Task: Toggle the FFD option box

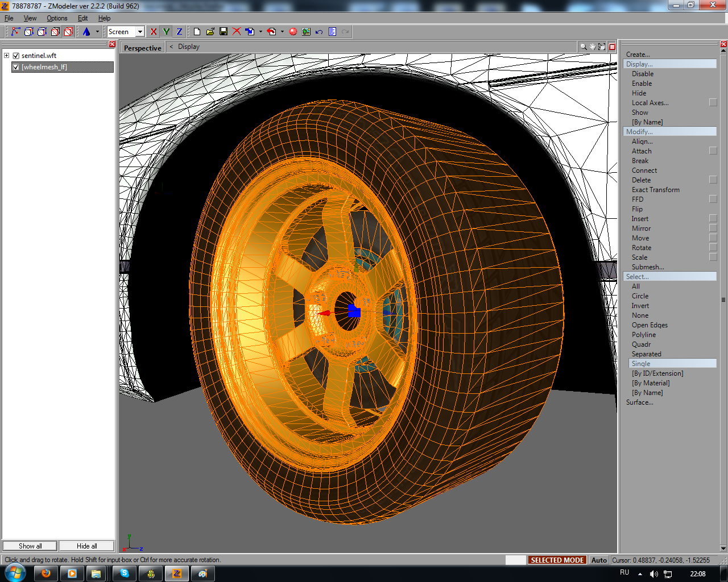Action: coord(713,199)
